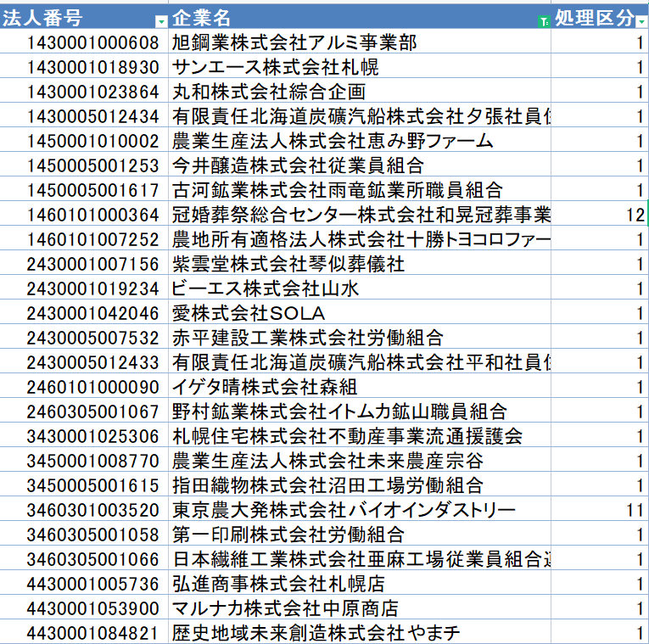The image size is (649, 644).
Task: Select cell 旭鋼業株式会社アルミ事業部
Action: click(x=360, y=41)
